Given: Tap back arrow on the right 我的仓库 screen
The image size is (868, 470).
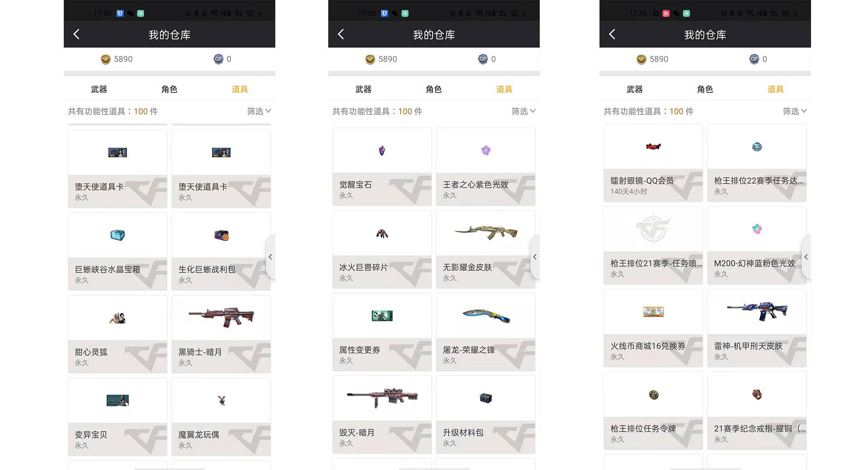Looking at the screenshot, I should point(612,34).
